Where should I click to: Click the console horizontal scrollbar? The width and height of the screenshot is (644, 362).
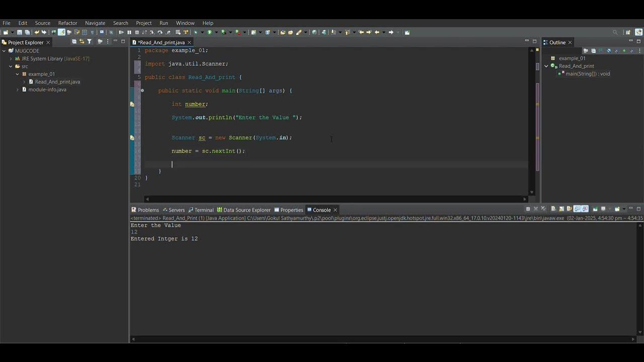(383, 339)
